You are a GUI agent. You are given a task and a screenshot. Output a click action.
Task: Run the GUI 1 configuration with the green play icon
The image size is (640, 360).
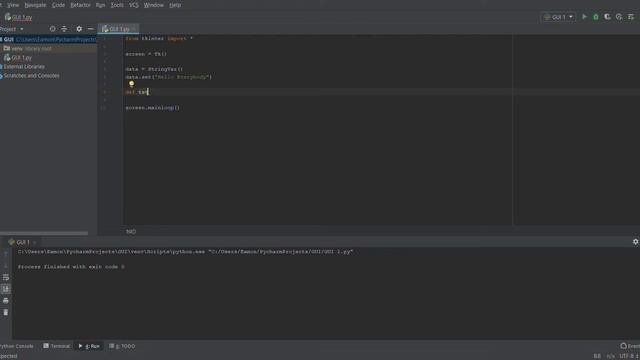click(x=584, y=17)
